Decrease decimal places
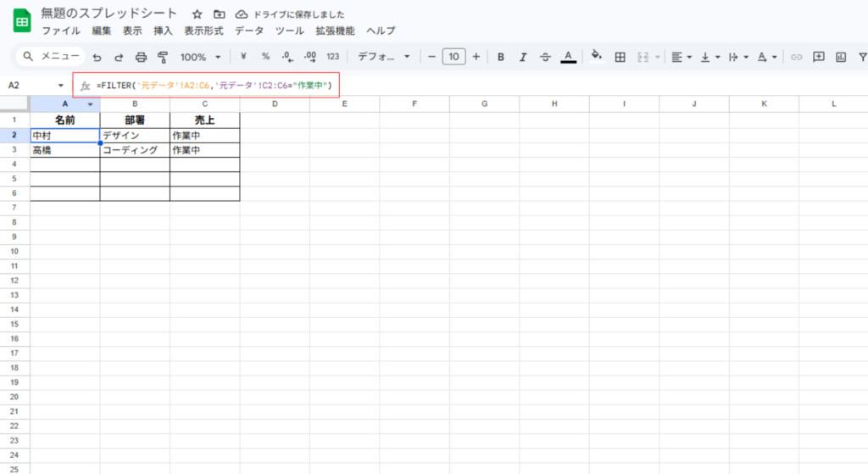Image resolution: width=868 pixels, height=474 pixels. pos(287,57)
